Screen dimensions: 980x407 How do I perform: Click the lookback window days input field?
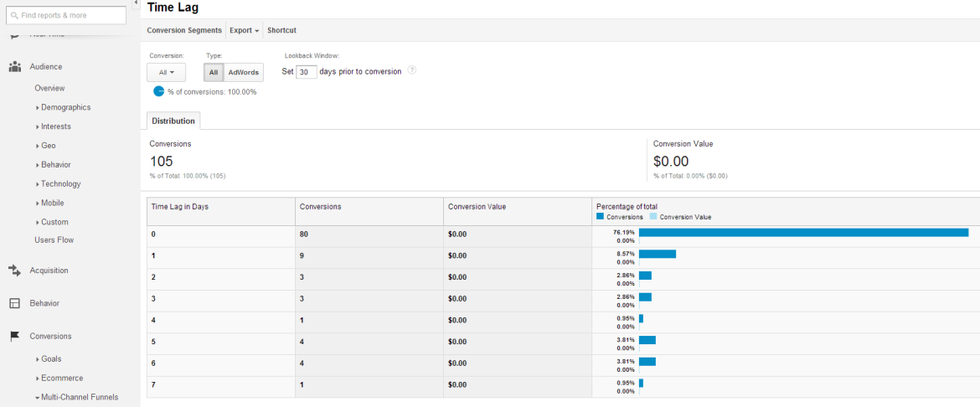(x=307, y=72)
